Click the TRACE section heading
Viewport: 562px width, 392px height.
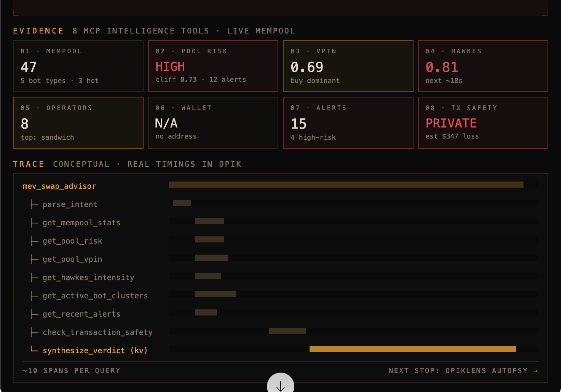[29, 164]
